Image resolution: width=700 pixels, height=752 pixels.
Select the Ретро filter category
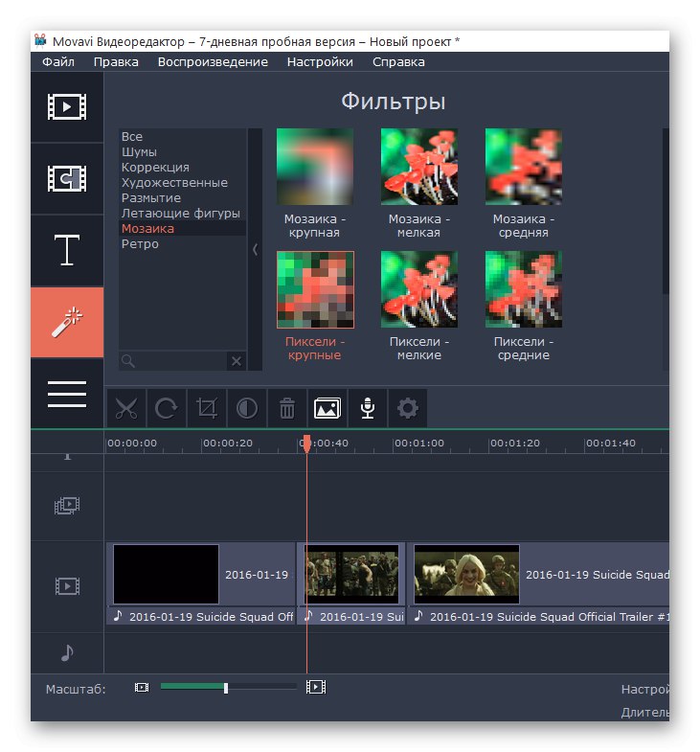coord(182,244)
